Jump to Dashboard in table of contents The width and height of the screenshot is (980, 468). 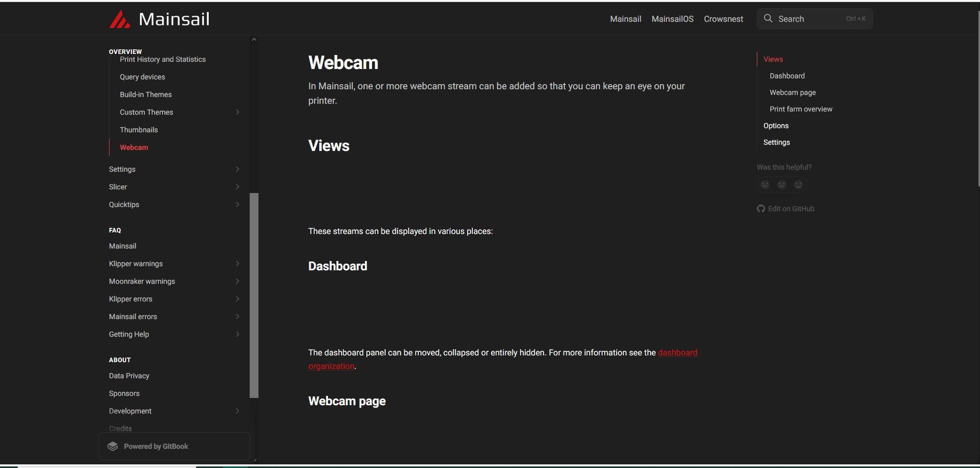coord(787,76)
